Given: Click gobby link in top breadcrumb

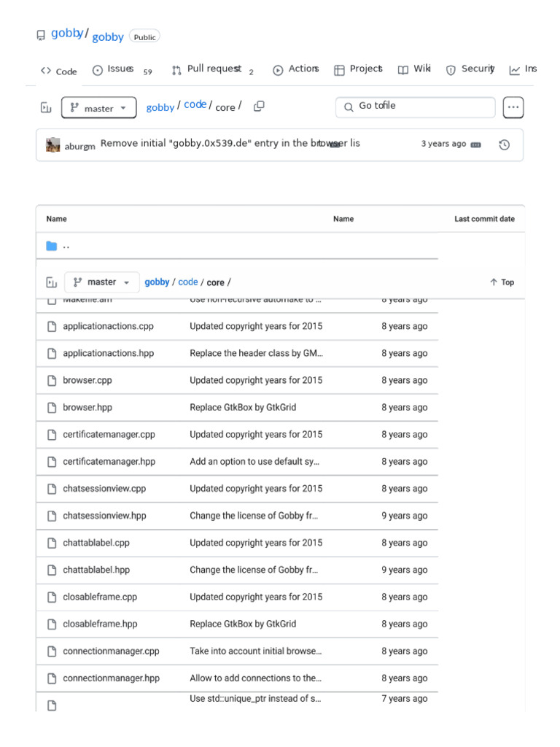Looking at the screenshot, I should pos(160,108).
